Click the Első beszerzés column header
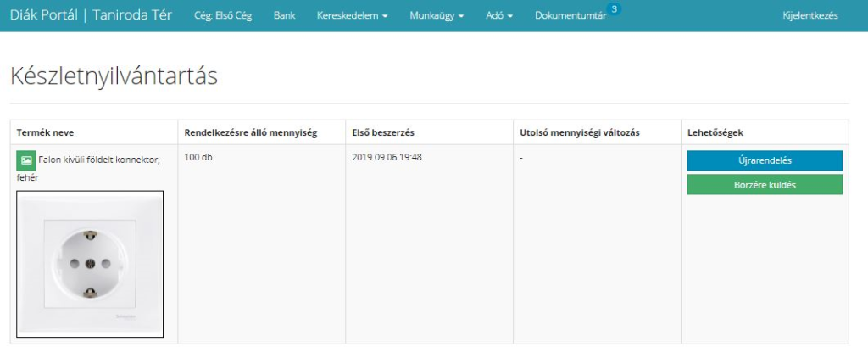Image resolution: width=868 pixels, height=364 pixels. tap(382, 132)
